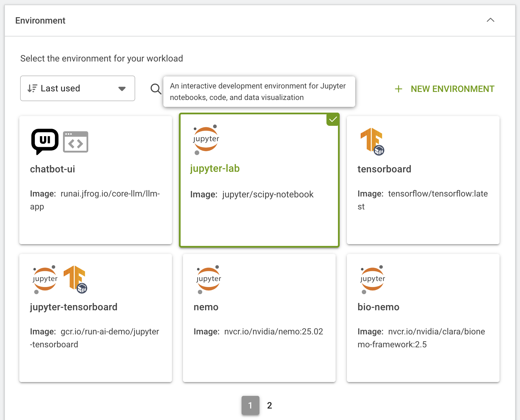This screenshot has width=520, height=420.
Task: Click the search magnifier icon
Action: tap(156, 89)
